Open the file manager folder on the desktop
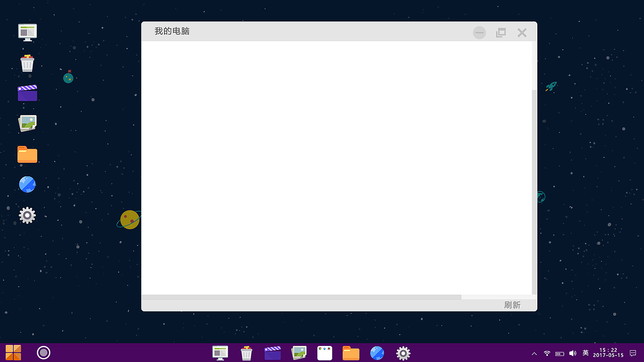This screenshot has height=362, width=644. tap(27, 154)
